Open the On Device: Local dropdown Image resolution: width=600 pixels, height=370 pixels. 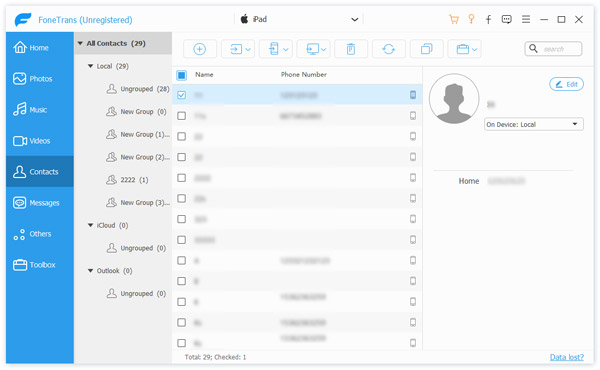click(534, 124)
